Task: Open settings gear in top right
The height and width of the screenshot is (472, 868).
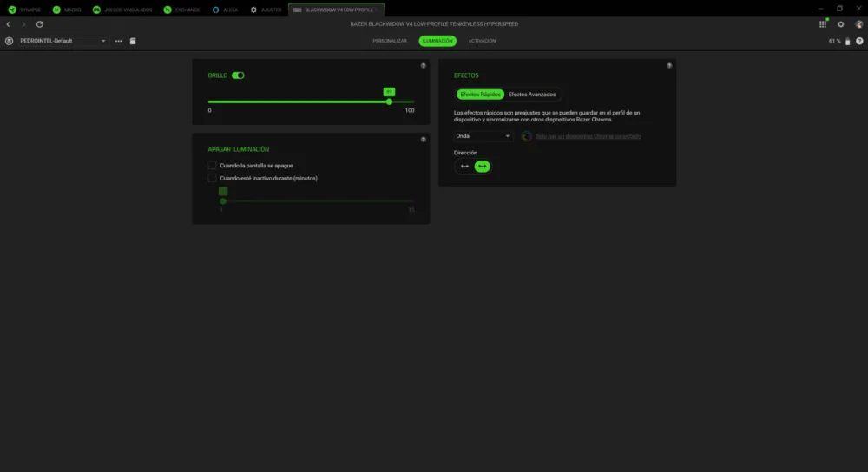Action: pos(841,24)
